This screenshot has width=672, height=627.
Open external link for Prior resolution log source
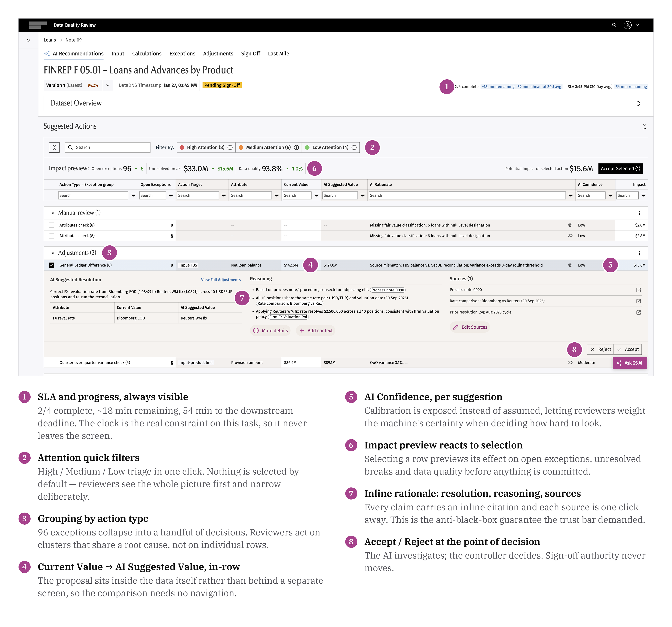click(638, 312)
